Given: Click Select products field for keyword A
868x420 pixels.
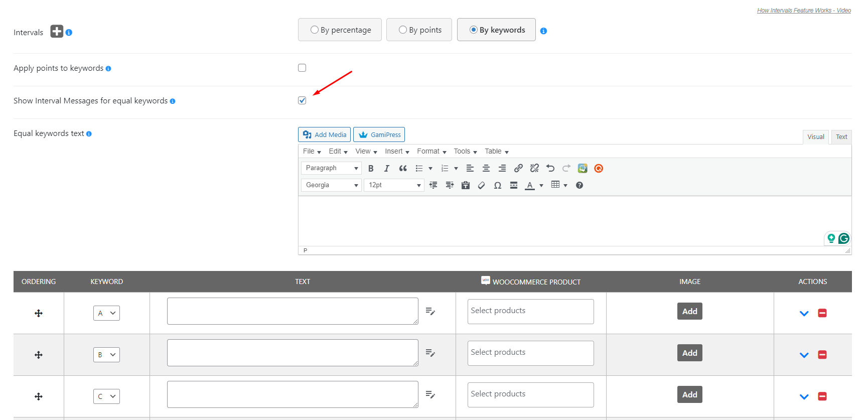Looking at the screenshot, I should [x=531, y=312].
